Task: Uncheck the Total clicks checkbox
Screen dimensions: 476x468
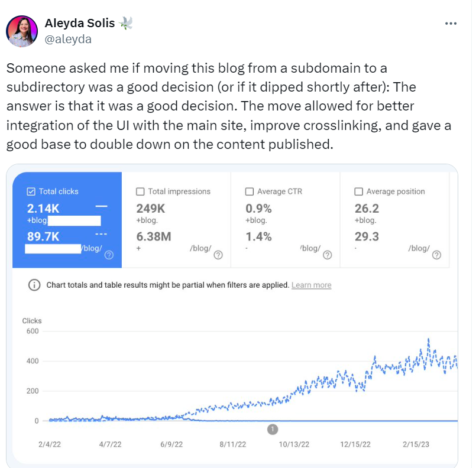Action: pos(31,191)
